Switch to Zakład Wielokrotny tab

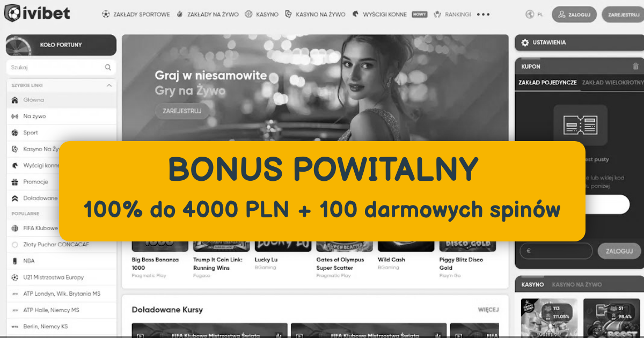612,83
